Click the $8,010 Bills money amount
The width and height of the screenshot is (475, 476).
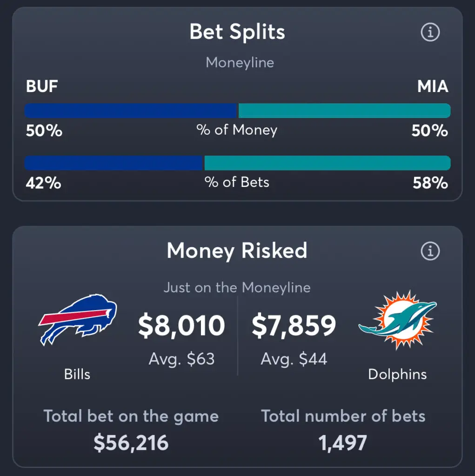pos(181,326)
